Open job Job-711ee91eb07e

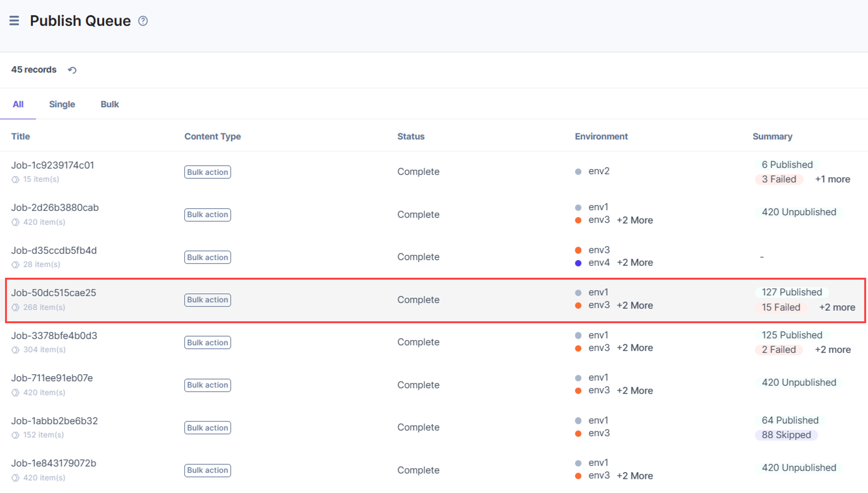click(x=52, y=378)
